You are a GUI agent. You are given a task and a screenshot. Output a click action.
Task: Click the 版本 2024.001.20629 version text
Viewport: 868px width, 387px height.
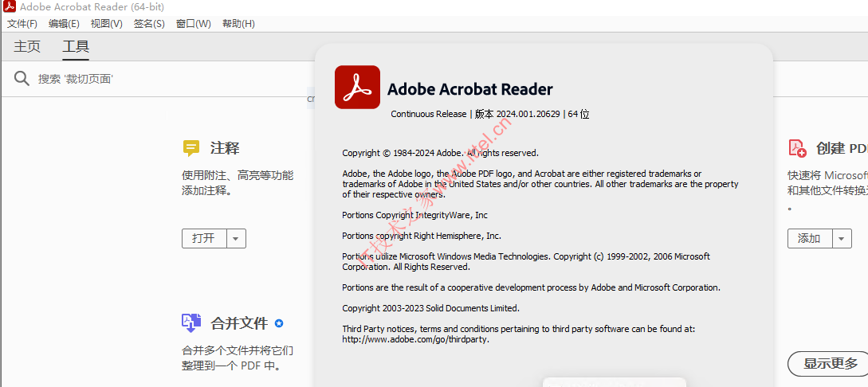coord(517,114)
